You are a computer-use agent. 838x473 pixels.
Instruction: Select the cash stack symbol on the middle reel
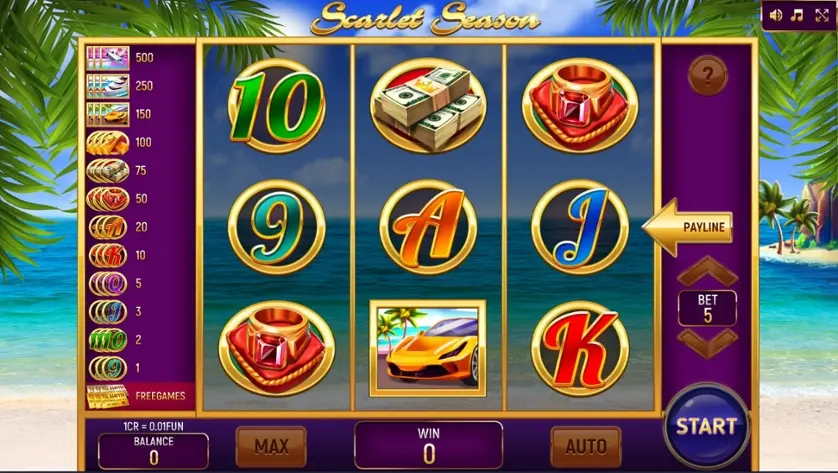tap(428, 105)
